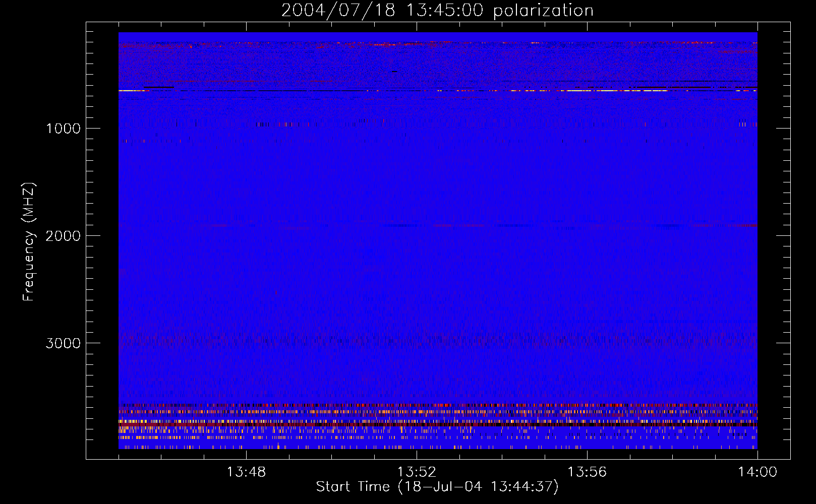Screen dimensions: 816x504
Task: Click the "3000" frequency tick label
Action: coord(63,343)
